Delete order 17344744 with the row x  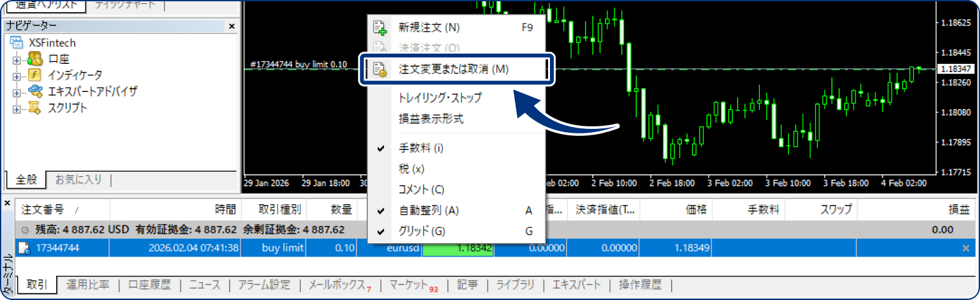coord(965,248)
